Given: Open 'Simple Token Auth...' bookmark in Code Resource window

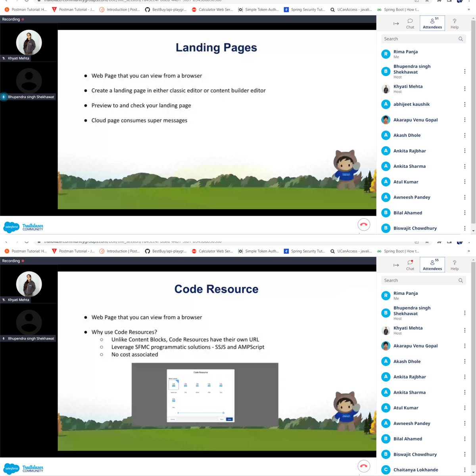Looking at the screenshot, I should [x=259, y=251].
